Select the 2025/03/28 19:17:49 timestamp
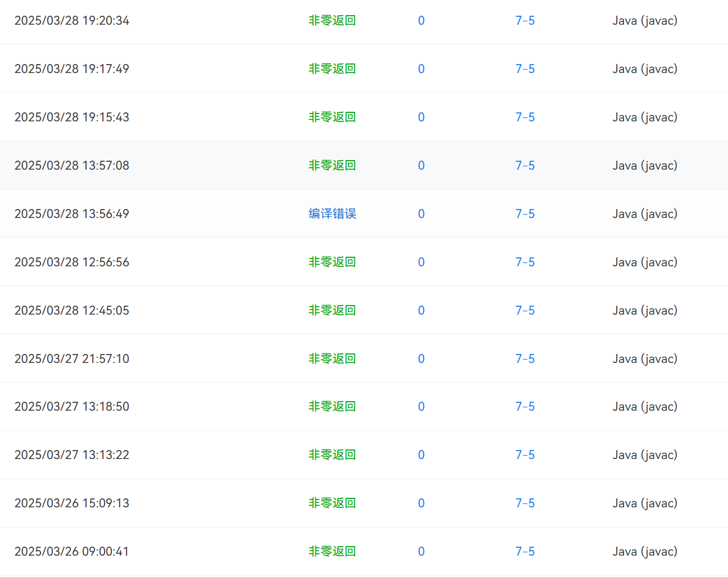This screenshot has height=577, width=728. tap(72, 69)
